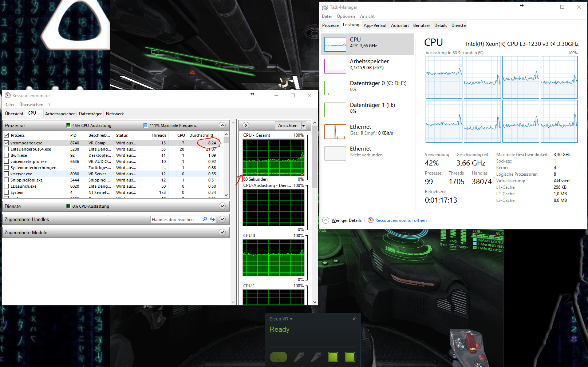Image resolution: width=588 pixels, height=367 pixels.
Task: Open the Benutzer tab in Task-Manager
Action: tap(422, 25)
